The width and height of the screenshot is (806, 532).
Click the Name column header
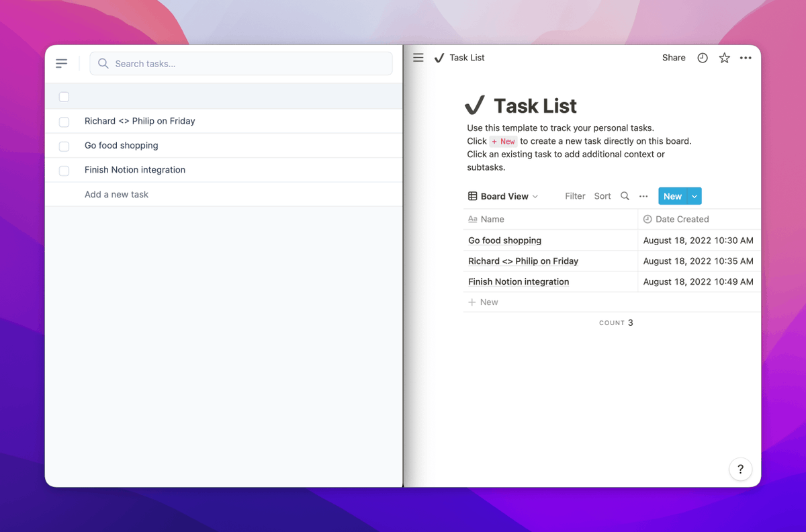point(550,219)
